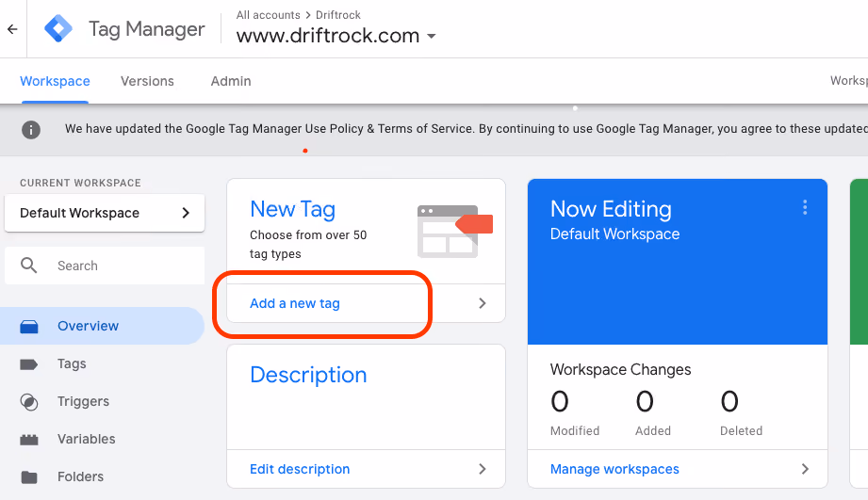Open the All accounts breadcrumb link

(268, 15)
